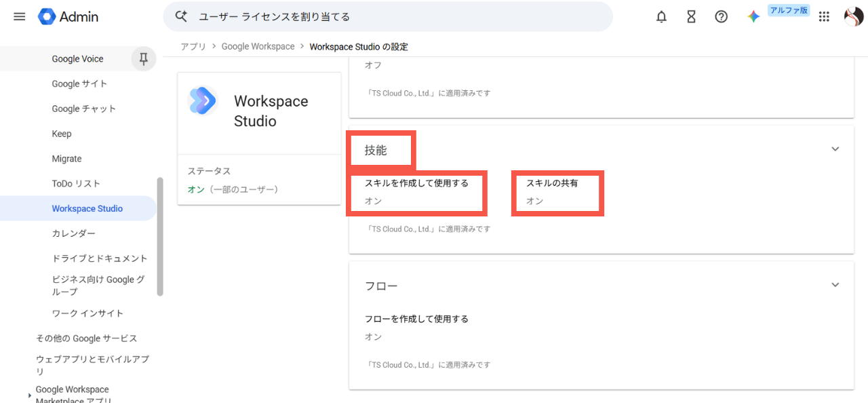Open the help question mark

[721, 17]
